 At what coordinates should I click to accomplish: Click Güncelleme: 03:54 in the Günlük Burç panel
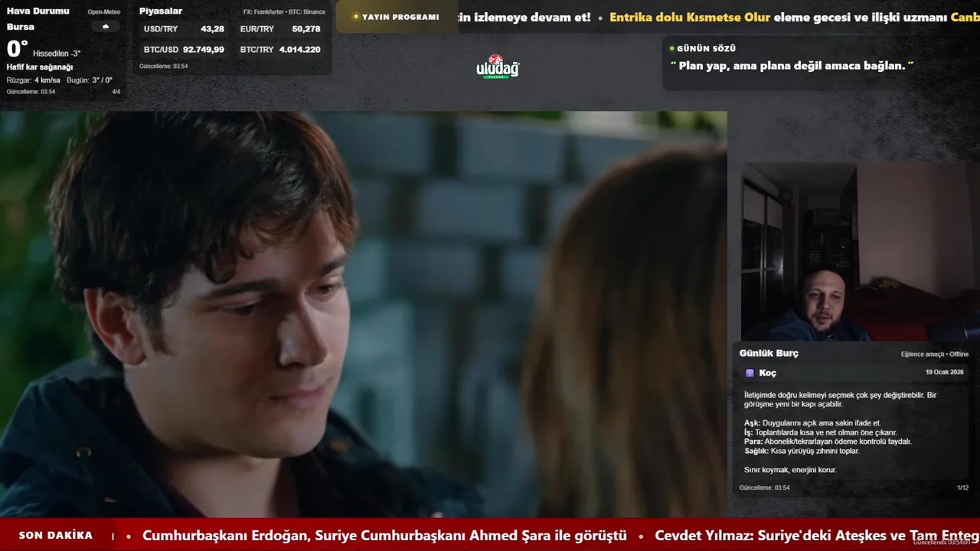coord(764,487)
